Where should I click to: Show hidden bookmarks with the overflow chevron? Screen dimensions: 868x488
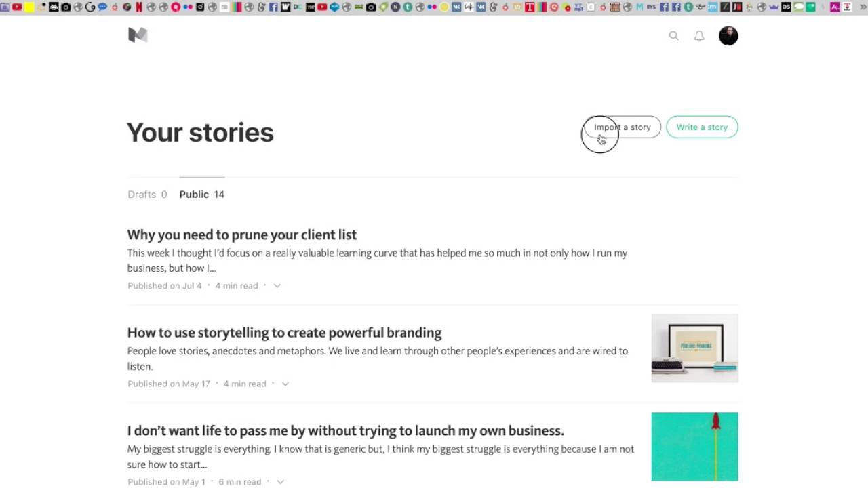pyautogui.click(x=863, y=7)
